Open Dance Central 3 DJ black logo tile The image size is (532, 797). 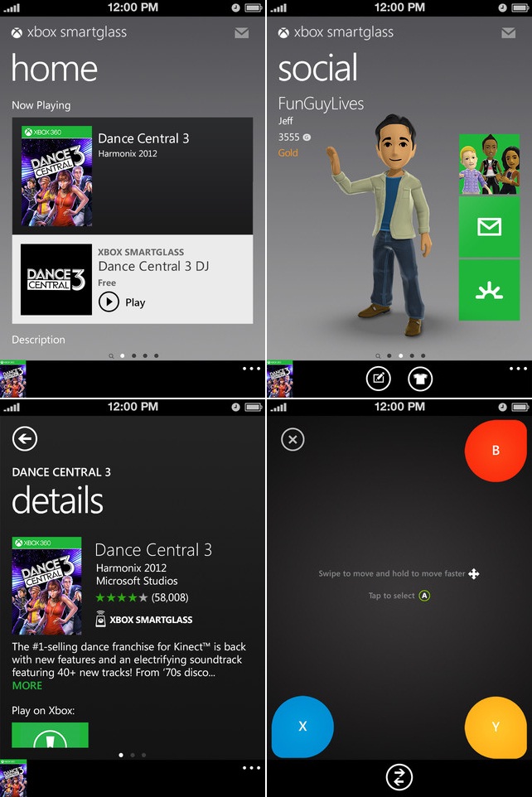[56, 279]
